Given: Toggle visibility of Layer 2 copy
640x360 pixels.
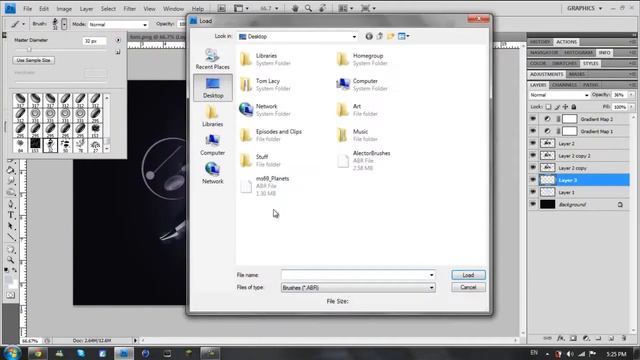Looking at the screenshot, I should pos(533,168).
